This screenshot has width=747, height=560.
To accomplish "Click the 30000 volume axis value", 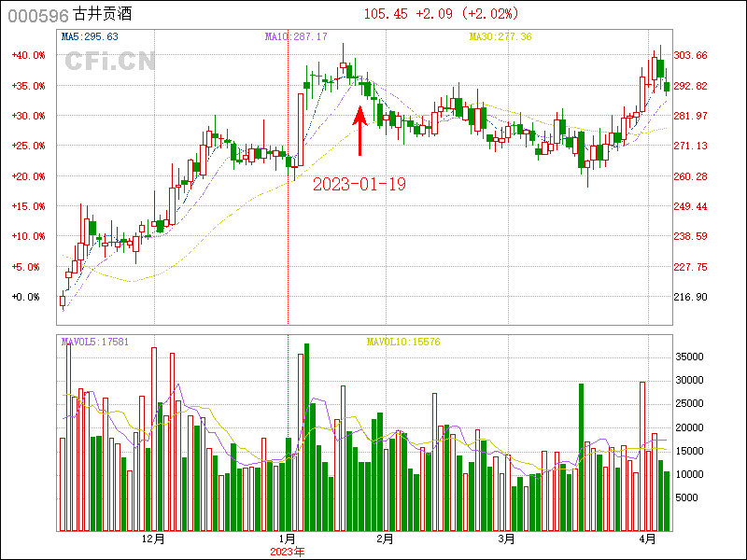I will pyautogui.click(x=690, y=381).
